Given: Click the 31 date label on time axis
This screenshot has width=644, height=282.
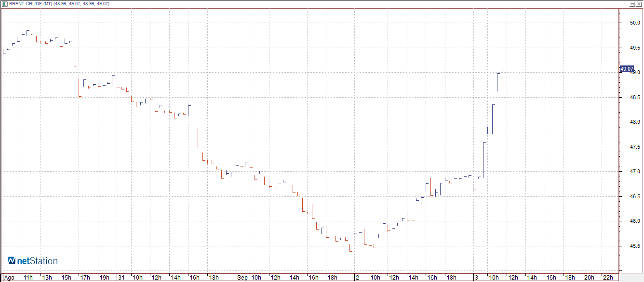Looking at the screenshot, I should pos(122,278).
